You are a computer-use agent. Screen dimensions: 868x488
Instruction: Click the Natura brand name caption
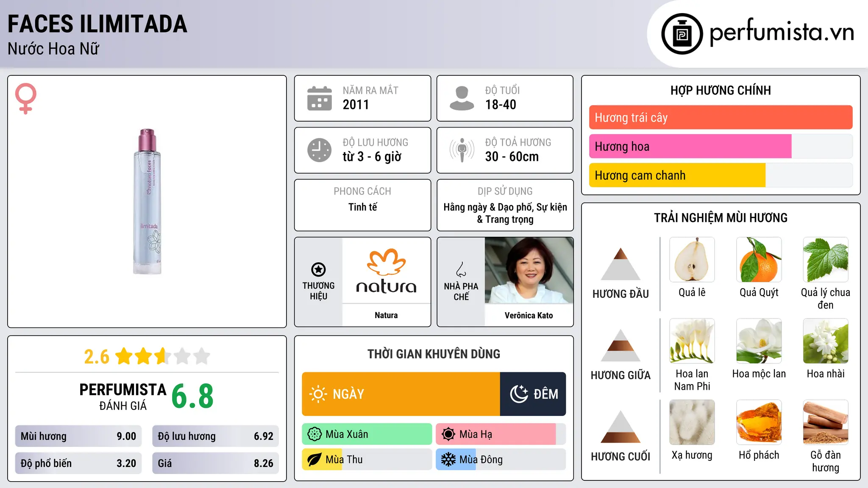point(386,315)
